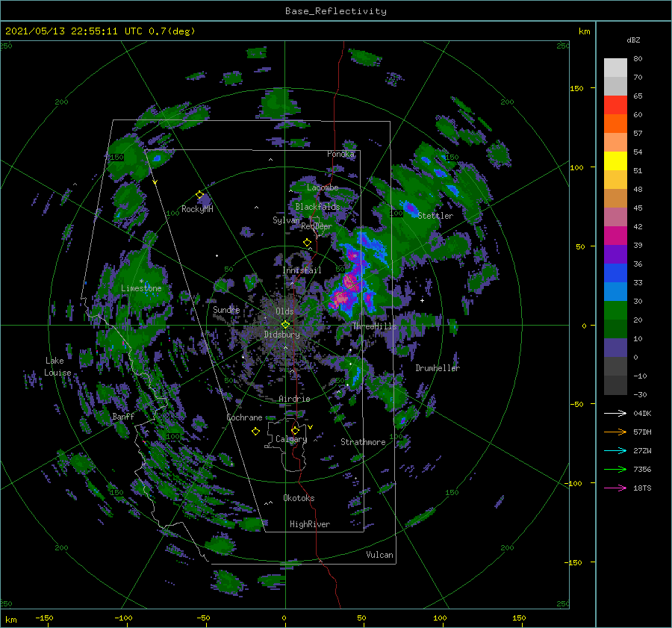
Task: Select the yellow 51-54 dBZ swatch
Action: 615,161
